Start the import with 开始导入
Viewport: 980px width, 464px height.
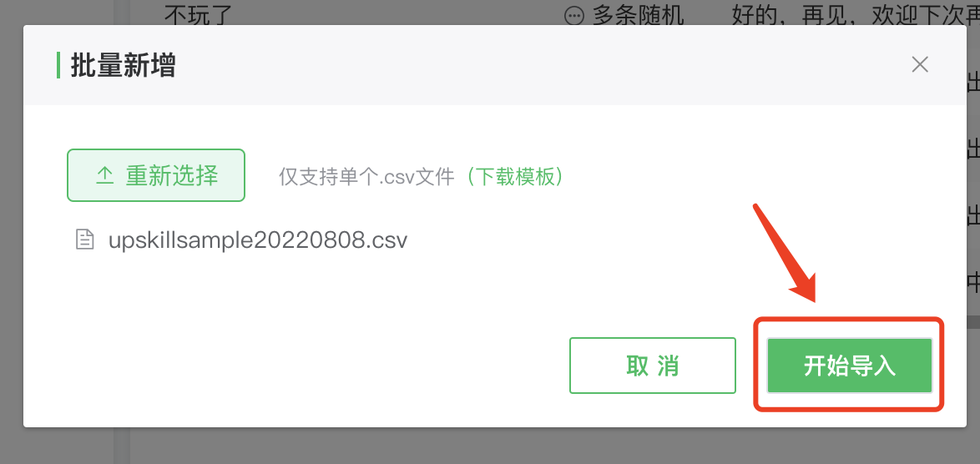(x=850, y=366)
